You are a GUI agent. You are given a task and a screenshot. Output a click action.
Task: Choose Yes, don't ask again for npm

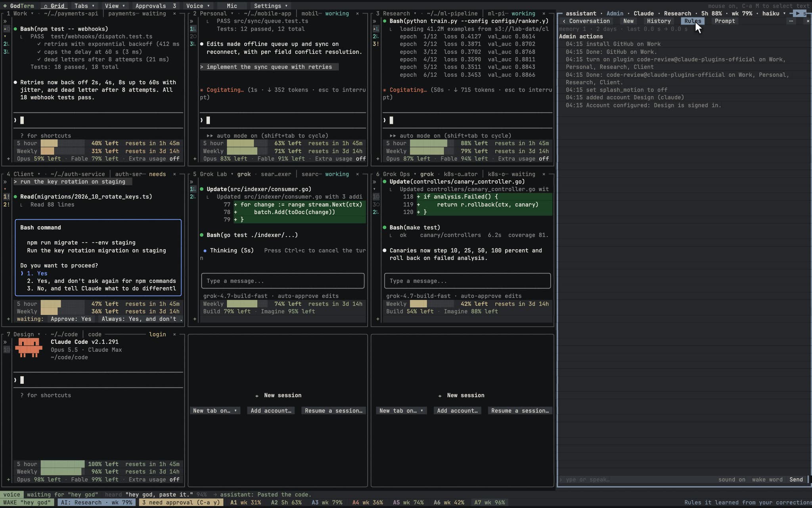[x=101, y=281]
